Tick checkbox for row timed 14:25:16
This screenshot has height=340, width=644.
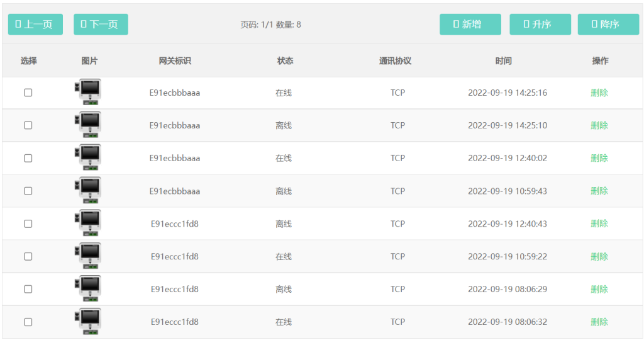tap(28, 93)
